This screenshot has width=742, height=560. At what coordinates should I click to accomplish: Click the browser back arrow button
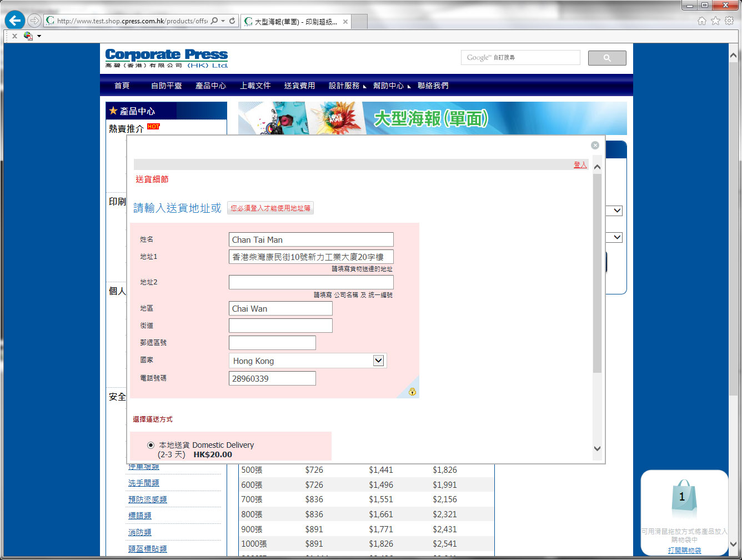coord(15,21)
